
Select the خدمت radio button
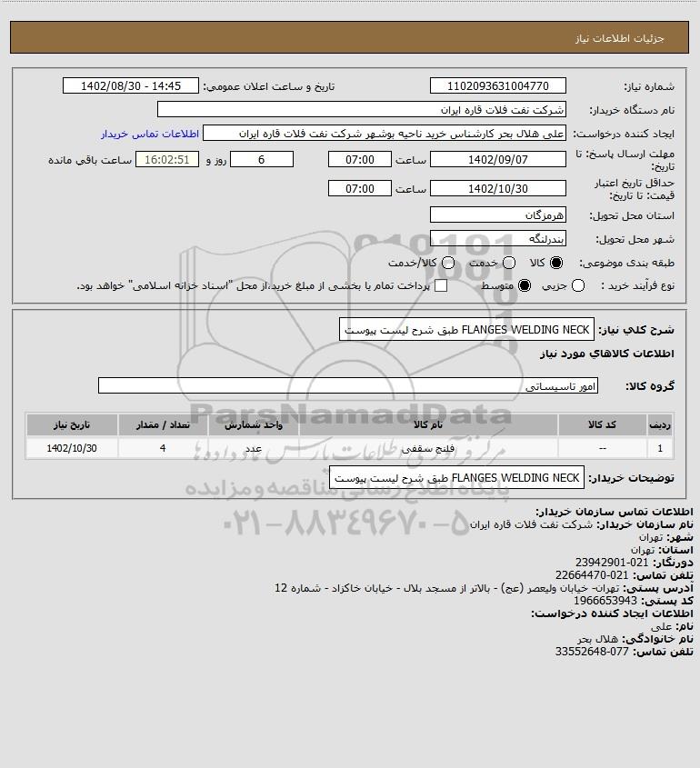[x=509, y=263]
